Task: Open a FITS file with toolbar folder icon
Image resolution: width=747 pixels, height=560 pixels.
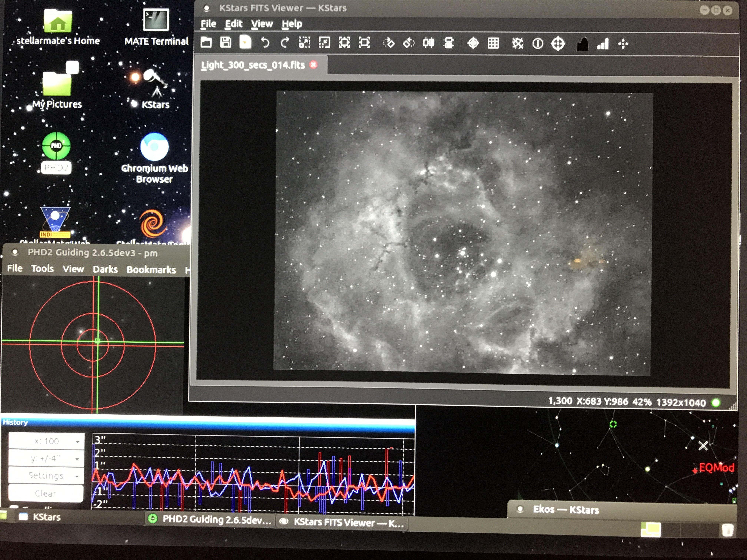Action: pos(206,43)
